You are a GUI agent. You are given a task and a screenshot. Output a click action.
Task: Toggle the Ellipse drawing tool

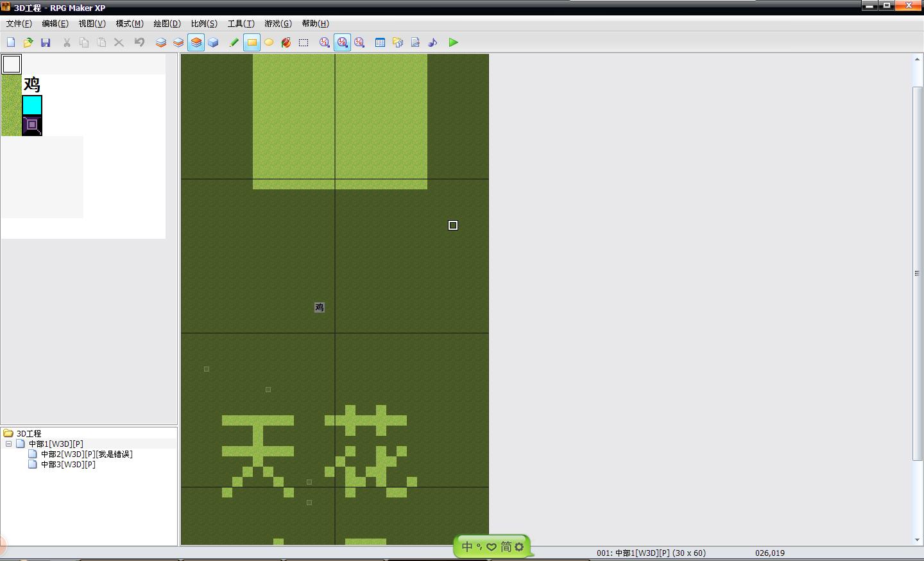click(x=269, y=42)
